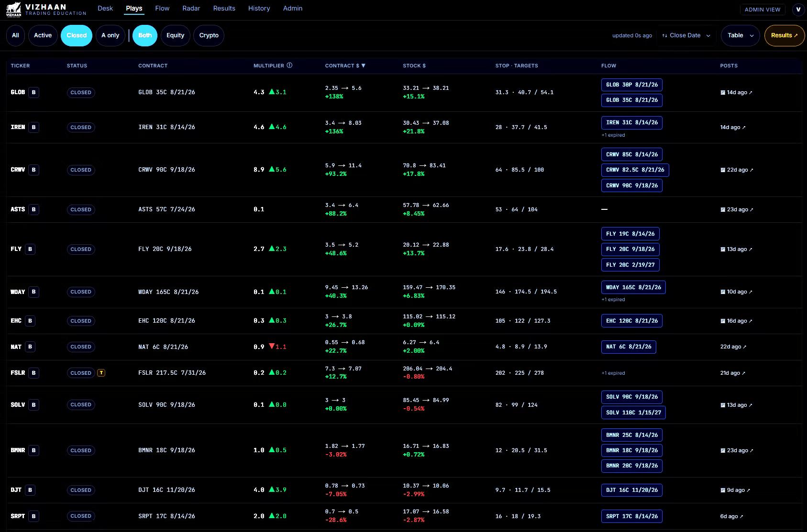807x532 pixels.
Task: Open the Admin tab
Action: [x=292, y=9]
